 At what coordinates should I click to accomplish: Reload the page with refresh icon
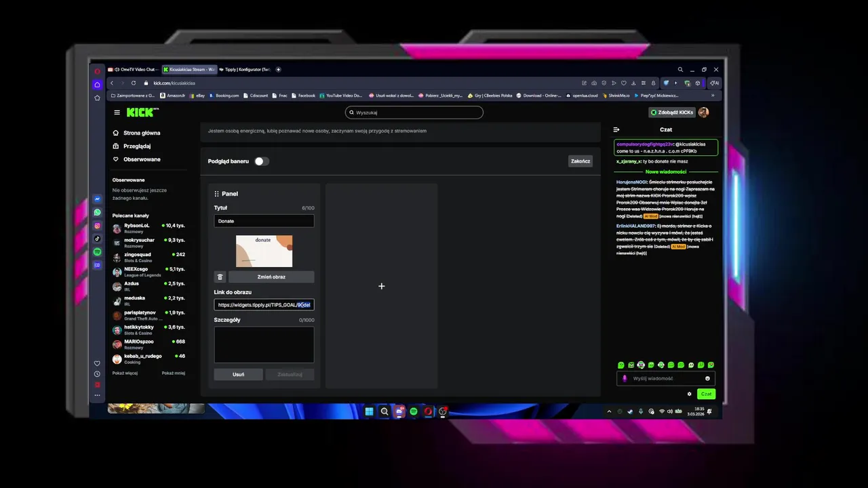pos(134,83)
